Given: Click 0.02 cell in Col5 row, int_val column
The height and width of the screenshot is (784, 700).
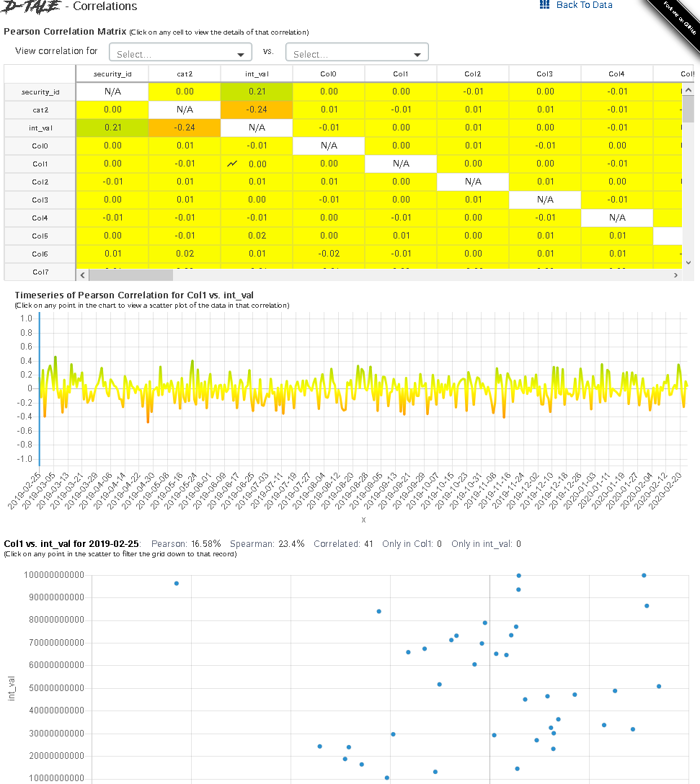Looking at the screenshot, I should click(x=257, y=236).
